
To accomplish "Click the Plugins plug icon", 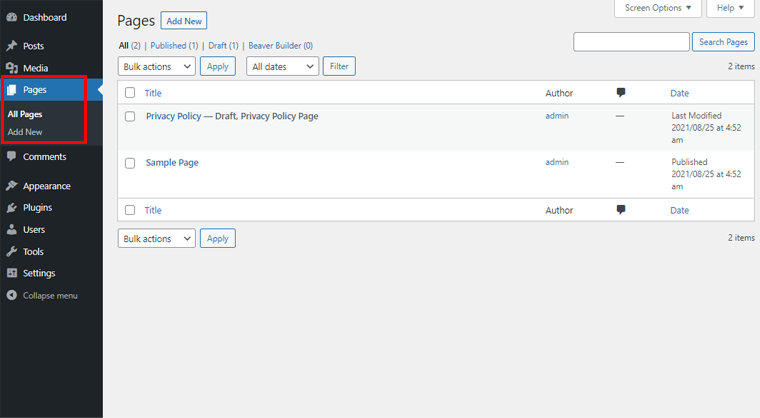I will coord(11,208).
